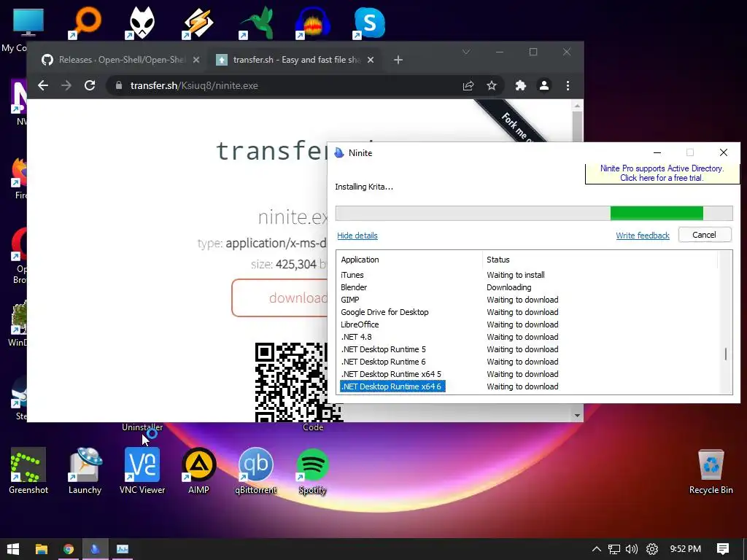Open the Greenshot desktop shortcut
This screenshot has width=747, height=560.
28,470
